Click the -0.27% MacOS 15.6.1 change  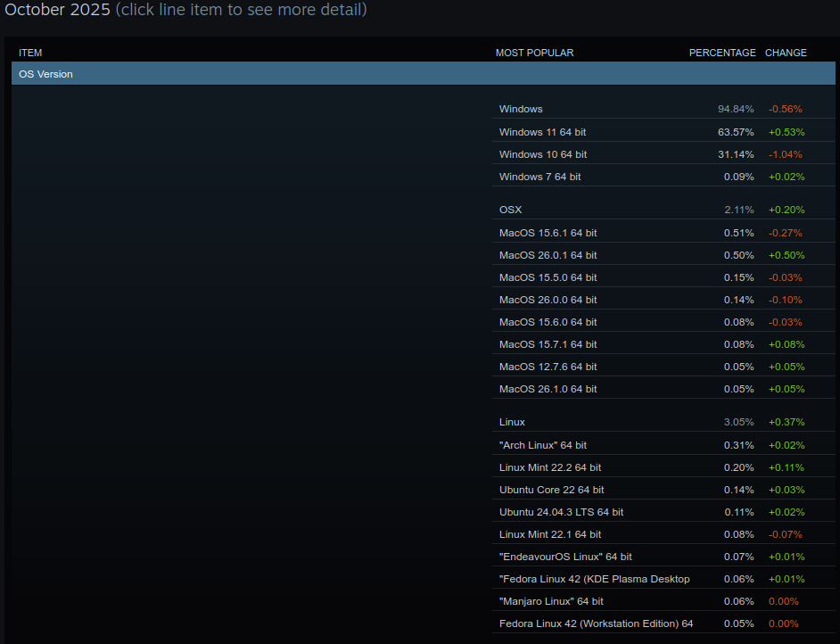coord(786,233)
